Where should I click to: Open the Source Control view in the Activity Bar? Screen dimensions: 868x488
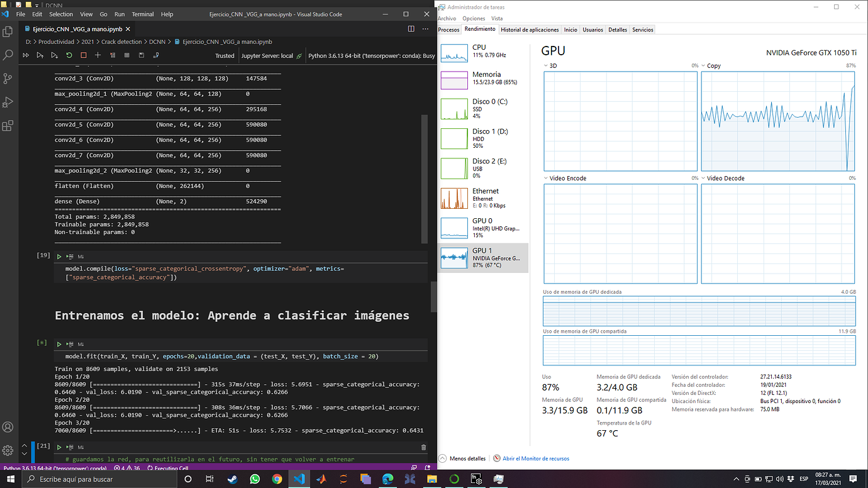pos(8,78)
